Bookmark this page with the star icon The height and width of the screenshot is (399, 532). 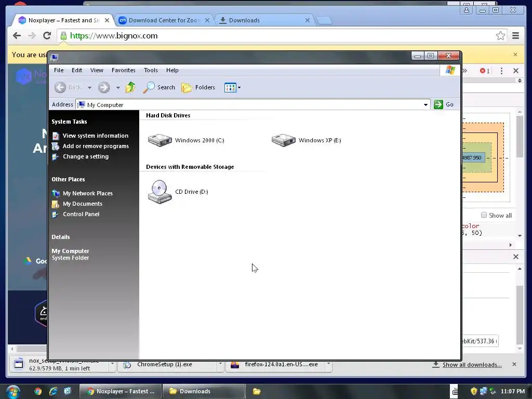click(x=500, y=36)
